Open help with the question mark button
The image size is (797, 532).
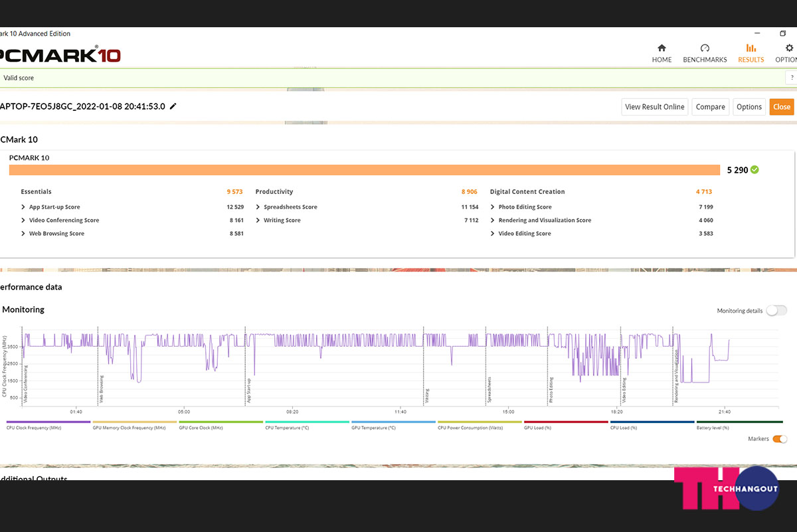pyautogui.click(x=792, y=78)
